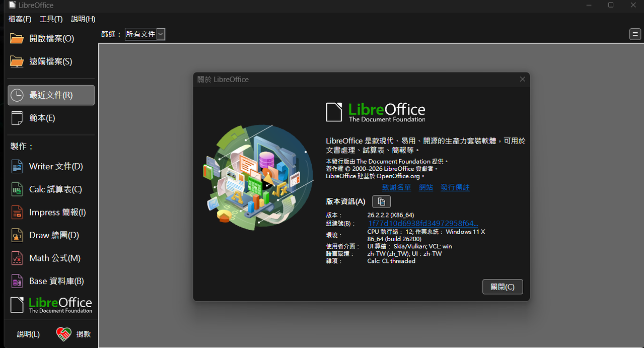
Task: Open the 工具(T) menu
Action: tap(51, 19)
